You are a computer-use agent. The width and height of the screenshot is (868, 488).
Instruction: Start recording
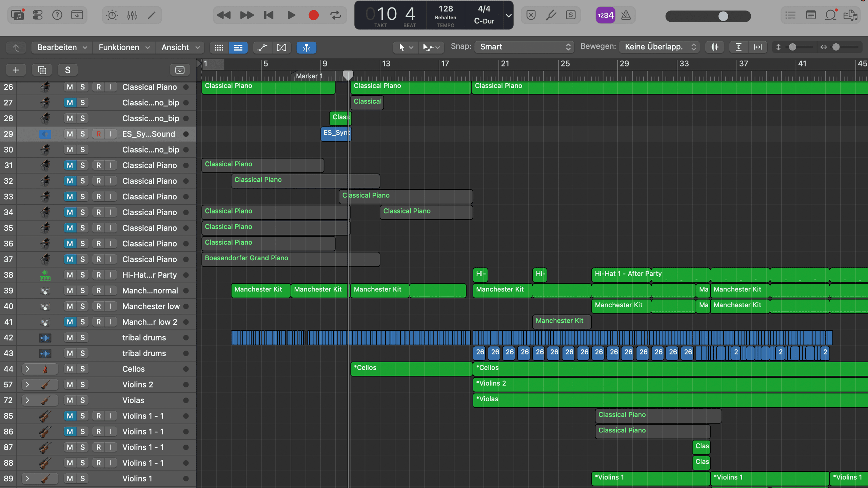click(314, 15)
